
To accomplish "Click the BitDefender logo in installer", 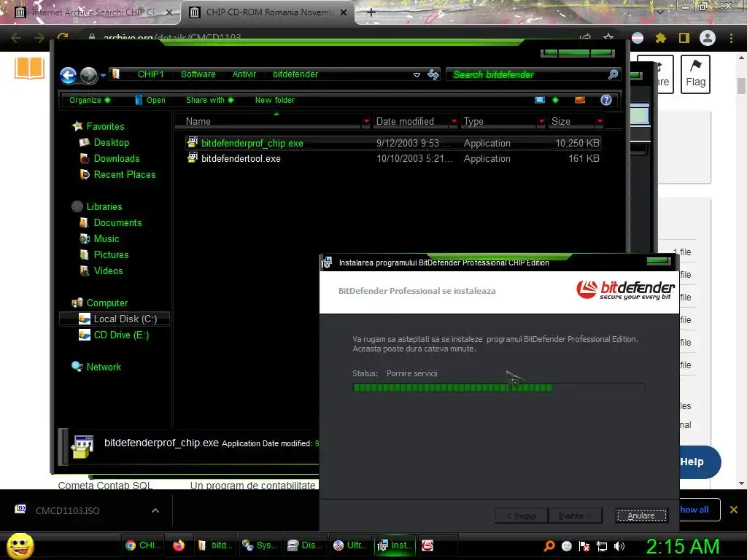I will (x=625, y=290).
